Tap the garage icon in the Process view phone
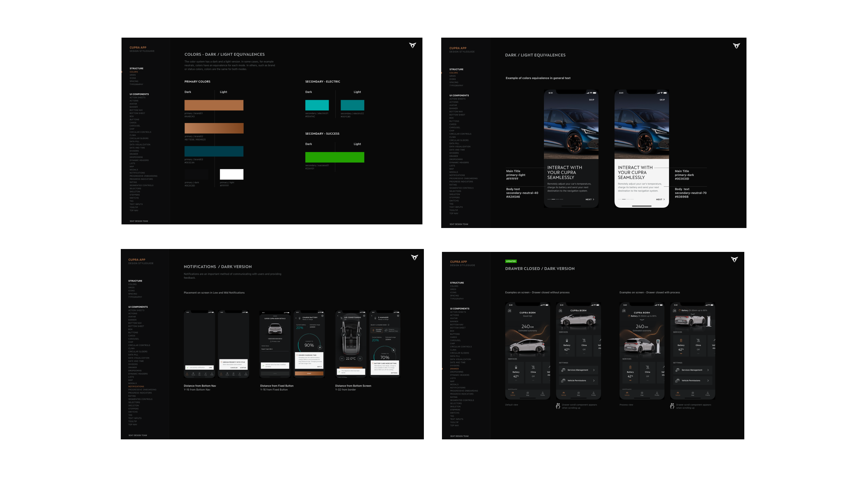Image resolution: width=868 pixels, height=477 pixels. click(624, 311)
